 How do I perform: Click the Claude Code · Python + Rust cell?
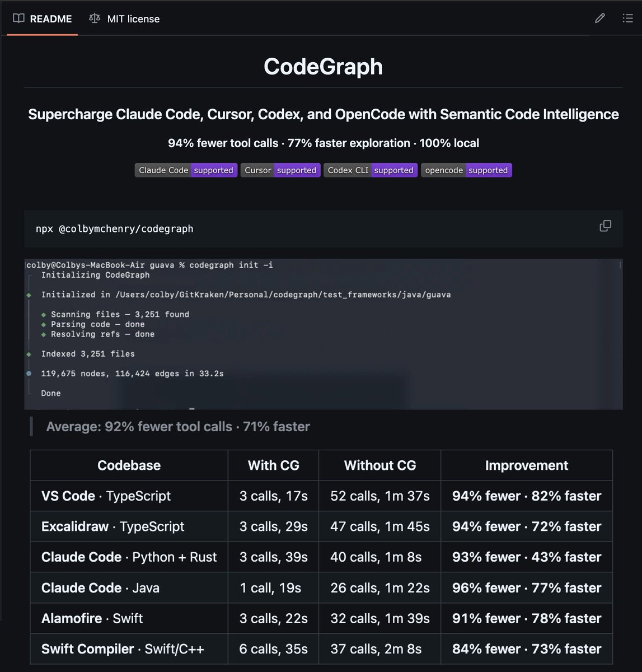(x=129, y=557)
